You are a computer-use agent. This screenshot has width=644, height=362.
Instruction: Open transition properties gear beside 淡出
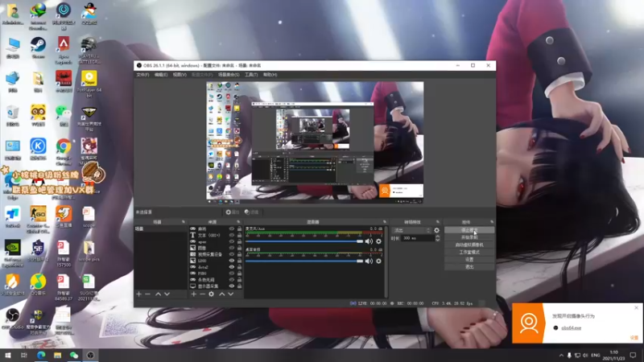pos(436,230)
